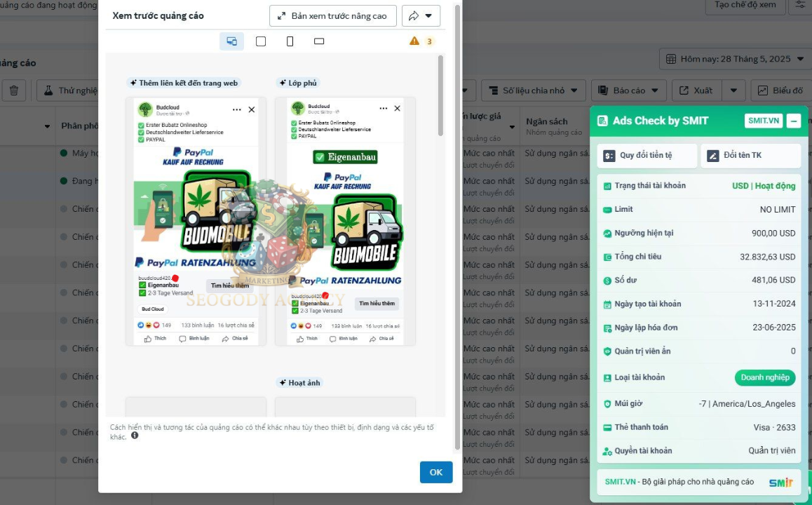The height and width of the screenshot is (505, 812).
Task: Click the SMIT.VN link badge
Action: click(764, 121)
